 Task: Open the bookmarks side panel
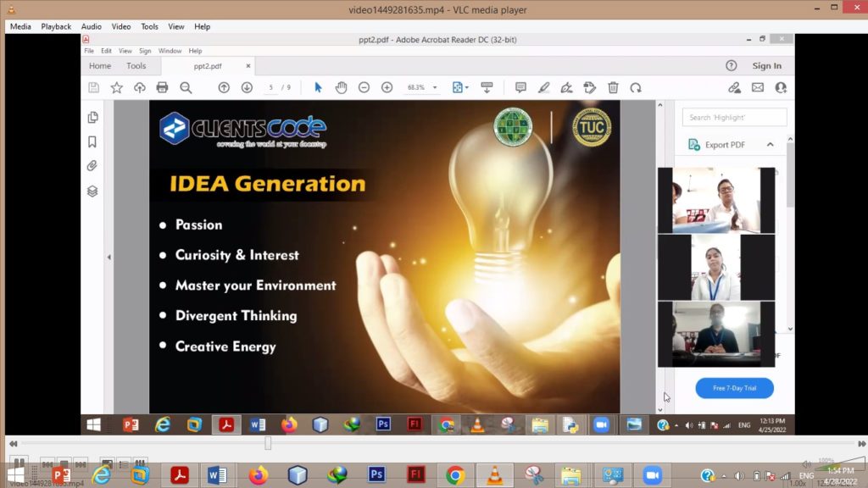[92, 141]
